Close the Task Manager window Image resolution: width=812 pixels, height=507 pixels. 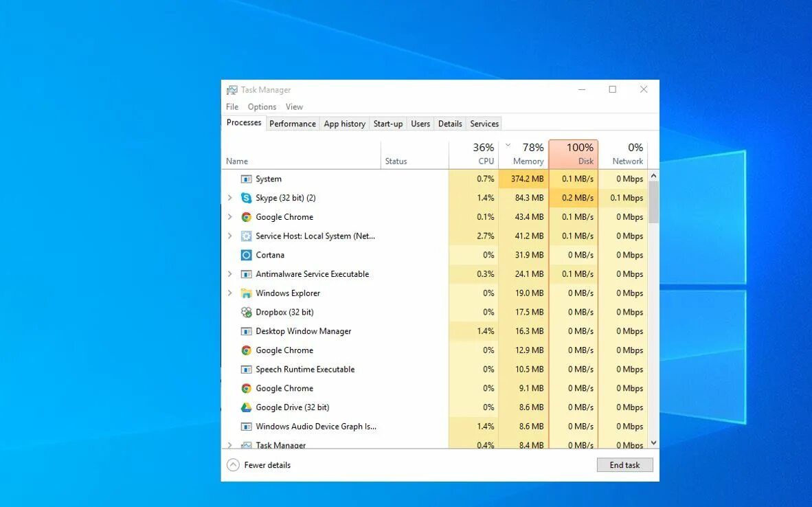(x=644, y=89)
